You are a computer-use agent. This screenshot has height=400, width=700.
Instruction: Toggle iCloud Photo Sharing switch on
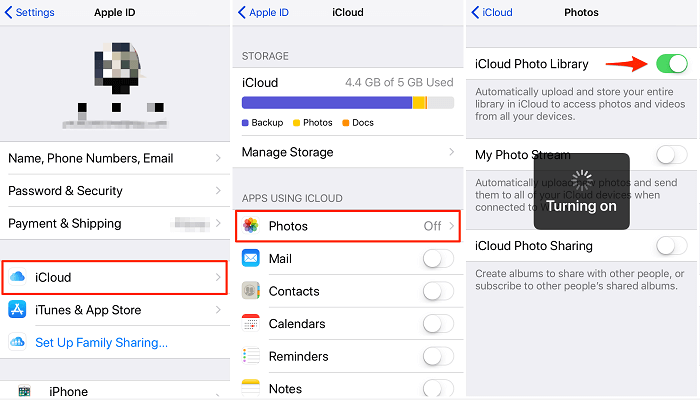[671, 246]
